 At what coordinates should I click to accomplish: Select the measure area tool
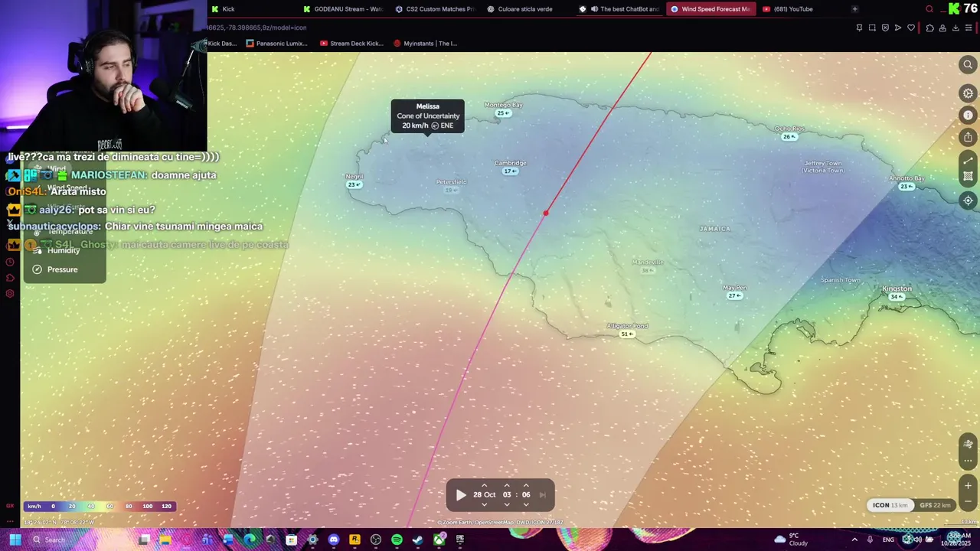click(968, 177)
